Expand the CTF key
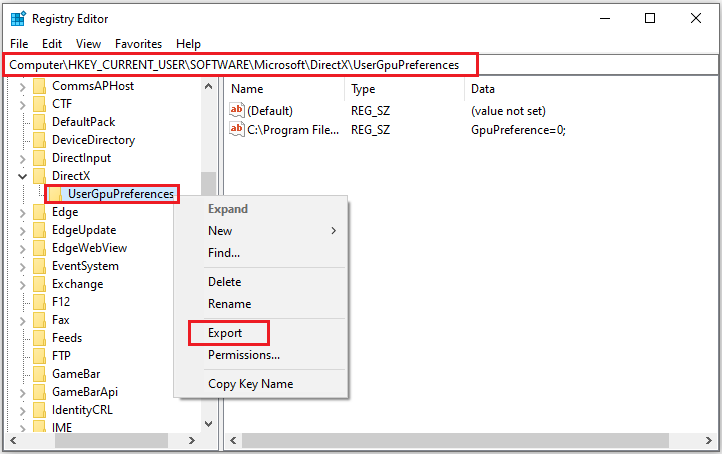 click(x=23, y=105)
